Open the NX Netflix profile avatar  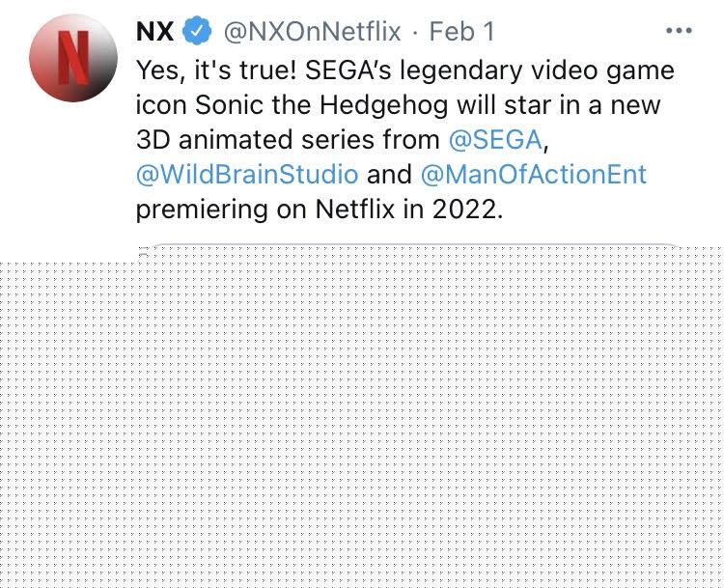pyautogui.click(x=73, y=58)
